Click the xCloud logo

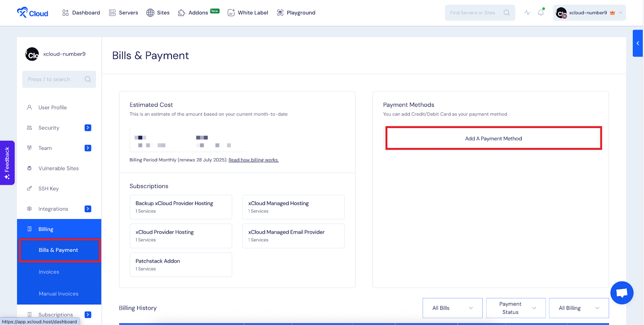point(33,13)
